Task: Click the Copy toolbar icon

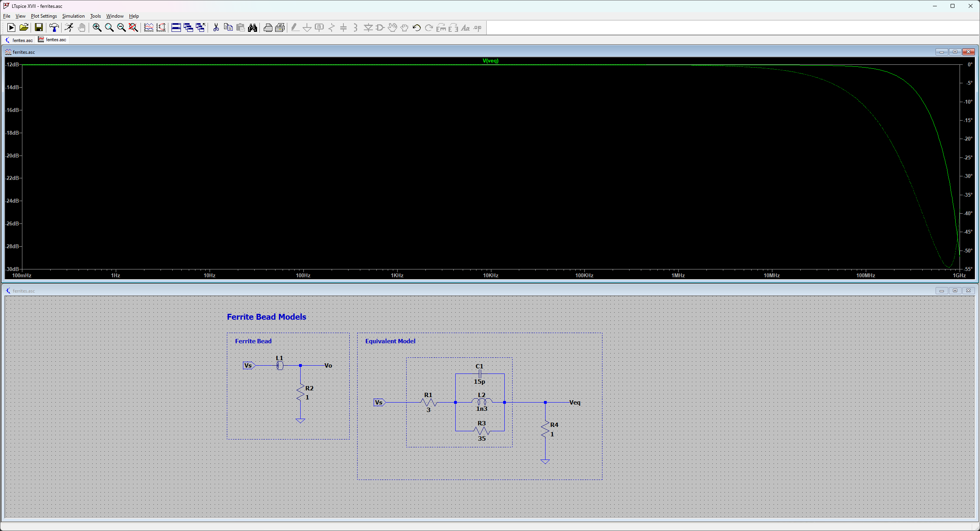Action: 228,27
